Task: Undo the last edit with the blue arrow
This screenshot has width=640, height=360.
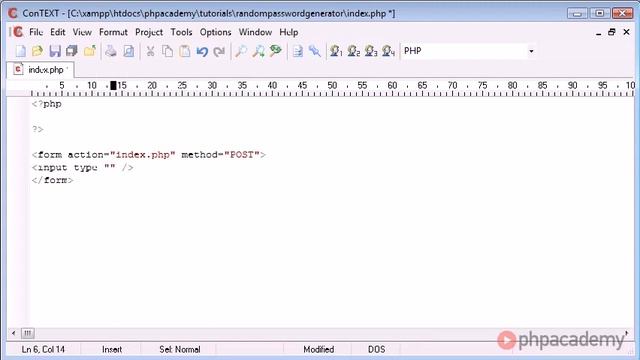Action: tap(202, 51)
